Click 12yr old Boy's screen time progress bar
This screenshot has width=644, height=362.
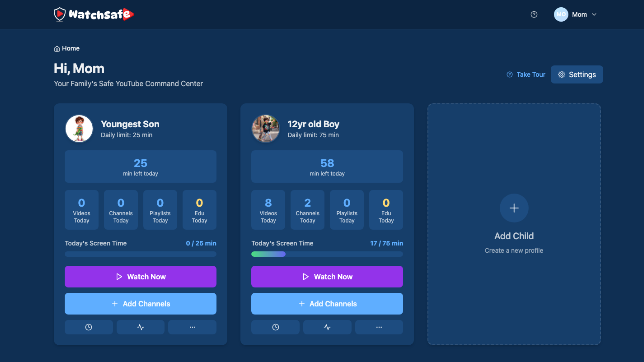pyautogui.click(x=327, y=254)
